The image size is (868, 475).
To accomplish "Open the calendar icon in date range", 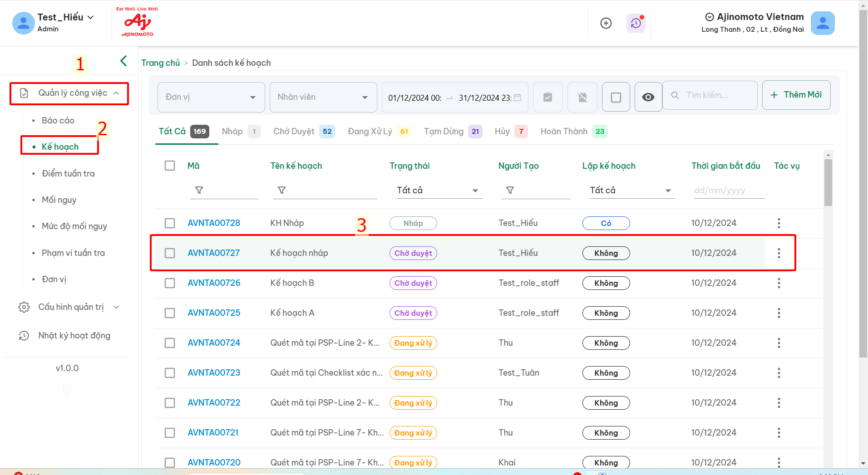I will 518,98.
